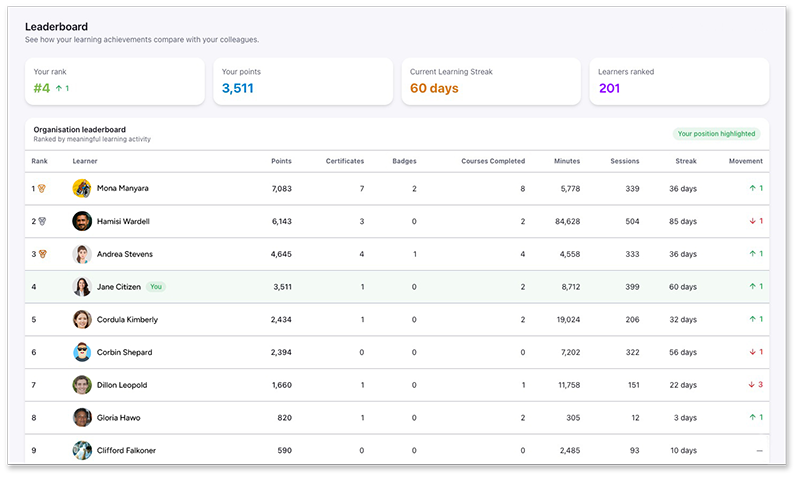Open the Your rank #4 card

[x=115, y=82]
